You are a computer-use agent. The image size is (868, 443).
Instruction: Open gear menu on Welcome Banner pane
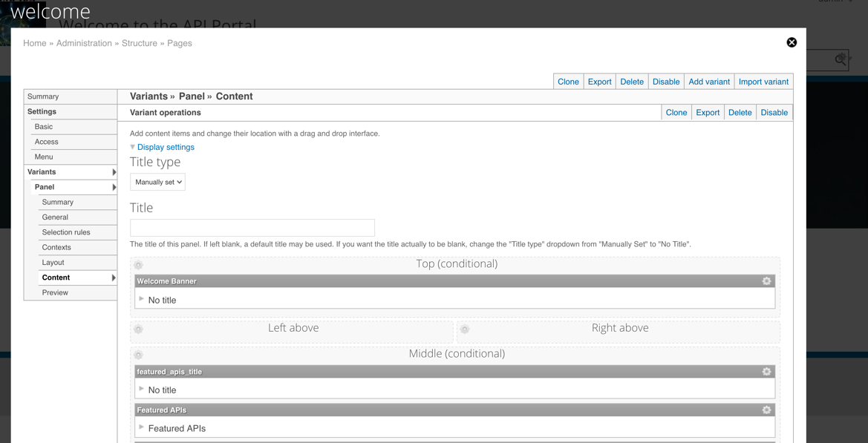tap(766, 281)
